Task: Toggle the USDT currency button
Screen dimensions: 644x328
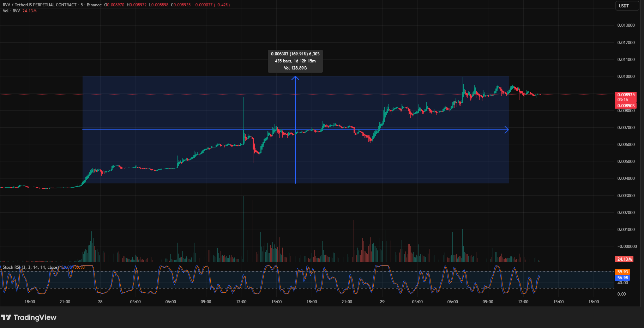Action: click(627, 6)
